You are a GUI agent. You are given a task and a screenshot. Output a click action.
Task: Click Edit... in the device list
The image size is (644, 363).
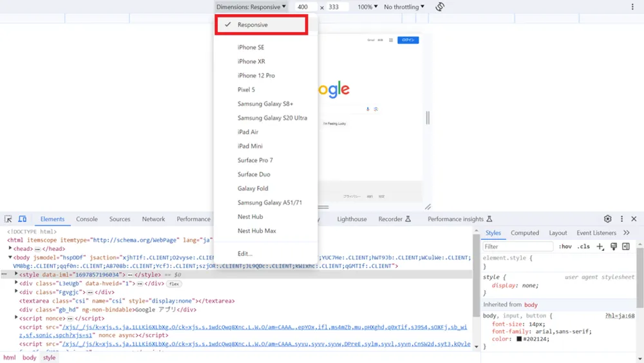[245, 253]
